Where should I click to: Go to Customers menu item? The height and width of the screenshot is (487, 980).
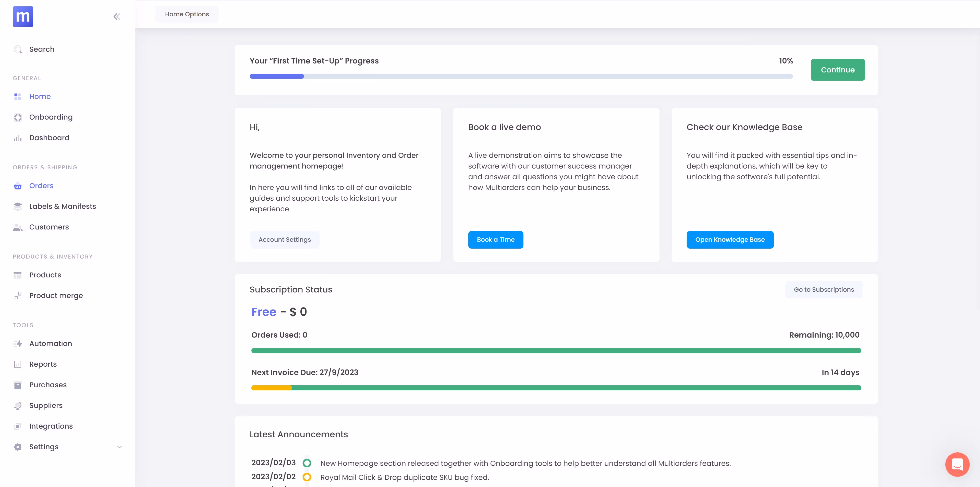coord(49,227)
